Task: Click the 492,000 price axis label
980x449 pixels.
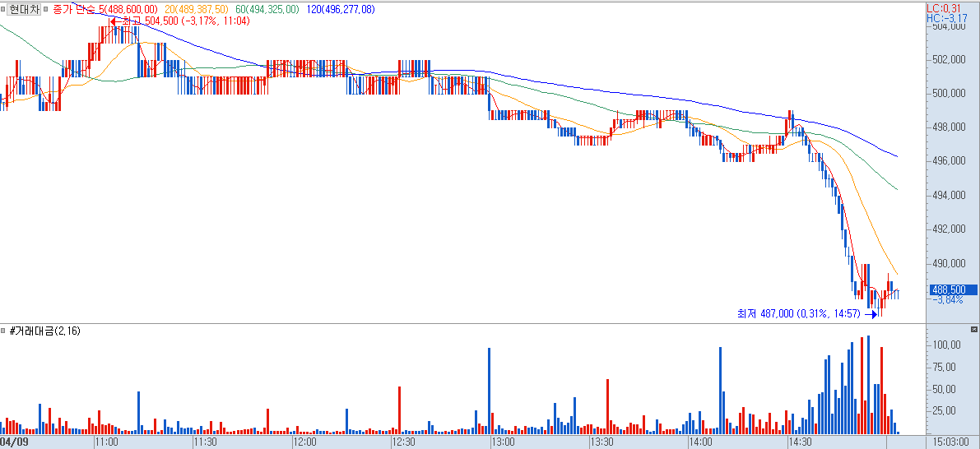Action: 950,229
